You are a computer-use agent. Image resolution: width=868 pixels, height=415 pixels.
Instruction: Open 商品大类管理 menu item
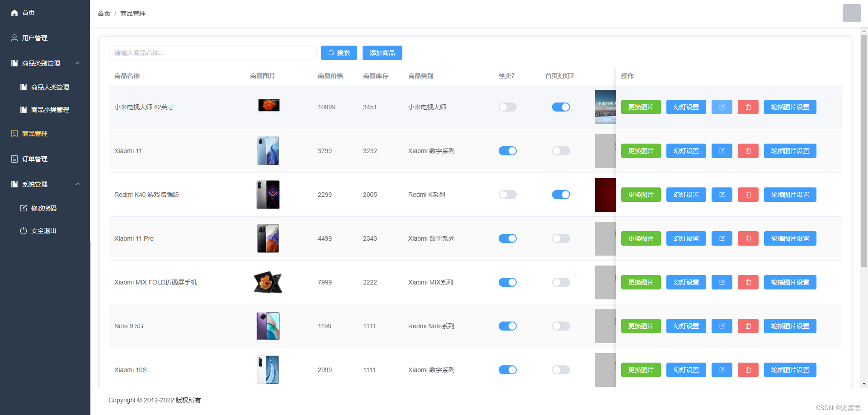pos(45,87)
